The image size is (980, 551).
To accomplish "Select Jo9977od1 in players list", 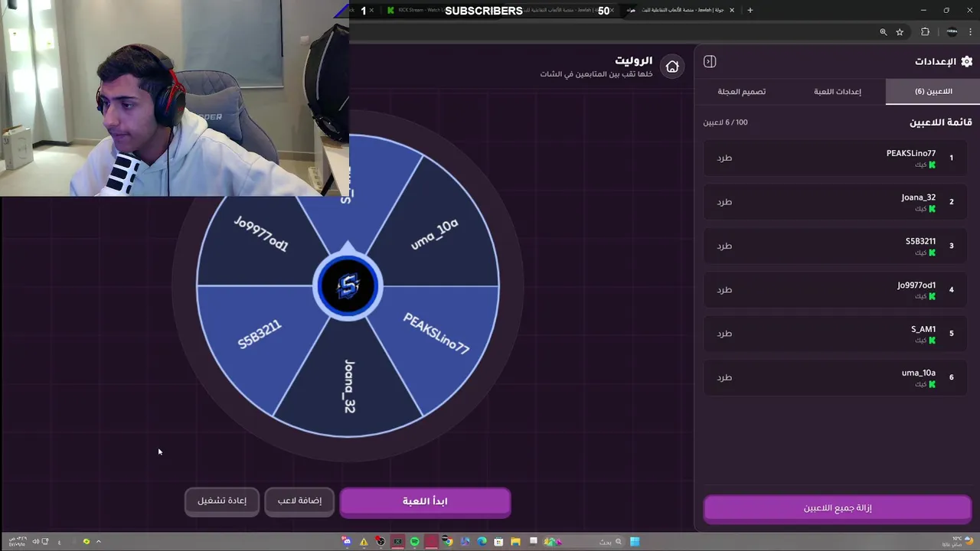I will (837, 290).
